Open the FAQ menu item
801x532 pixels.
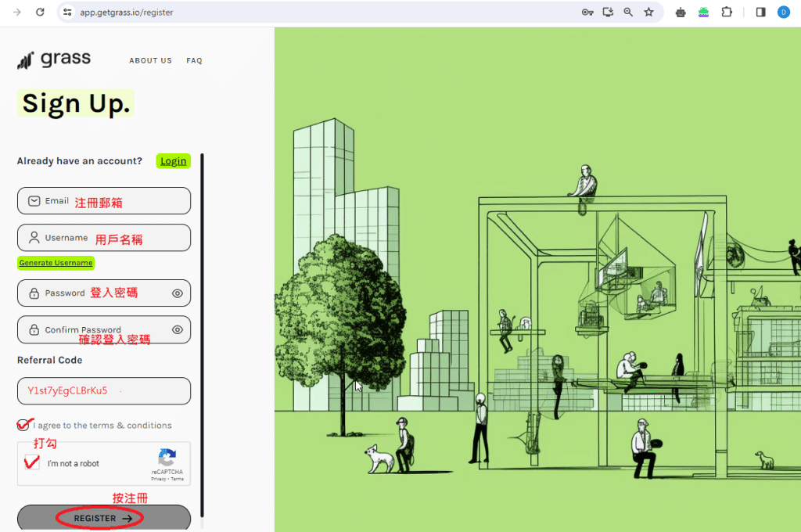[194, 60]
